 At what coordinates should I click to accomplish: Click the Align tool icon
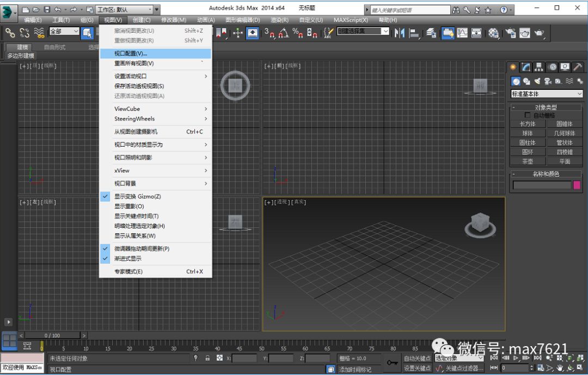tap(414, 33)
